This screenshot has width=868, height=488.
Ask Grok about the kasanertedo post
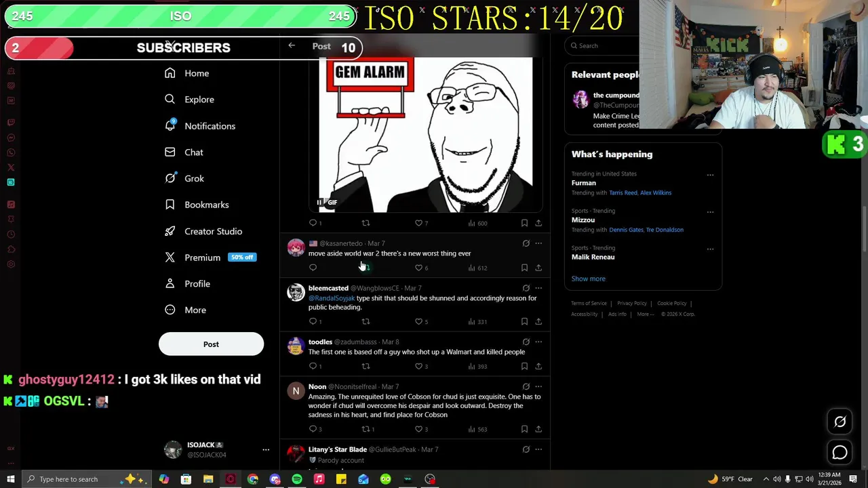[x=526, y=243]
